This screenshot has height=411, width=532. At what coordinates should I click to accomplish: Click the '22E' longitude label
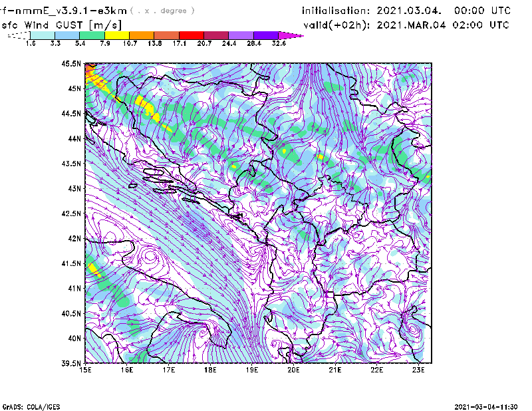click(x=376, y=370)
